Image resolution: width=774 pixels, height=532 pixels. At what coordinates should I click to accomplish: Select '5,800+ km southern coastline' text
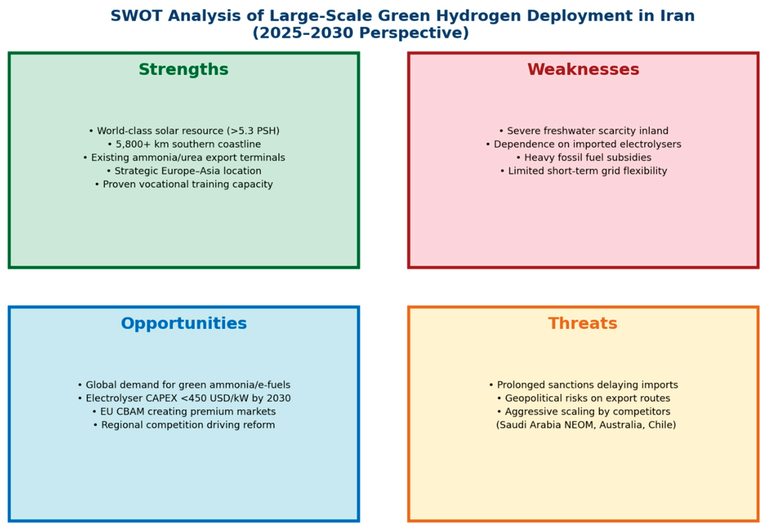[184, 144]
